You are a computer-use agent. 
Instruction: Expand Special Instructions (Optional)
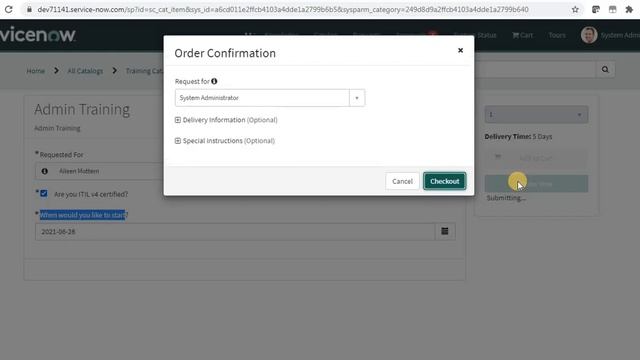(225, 141)
